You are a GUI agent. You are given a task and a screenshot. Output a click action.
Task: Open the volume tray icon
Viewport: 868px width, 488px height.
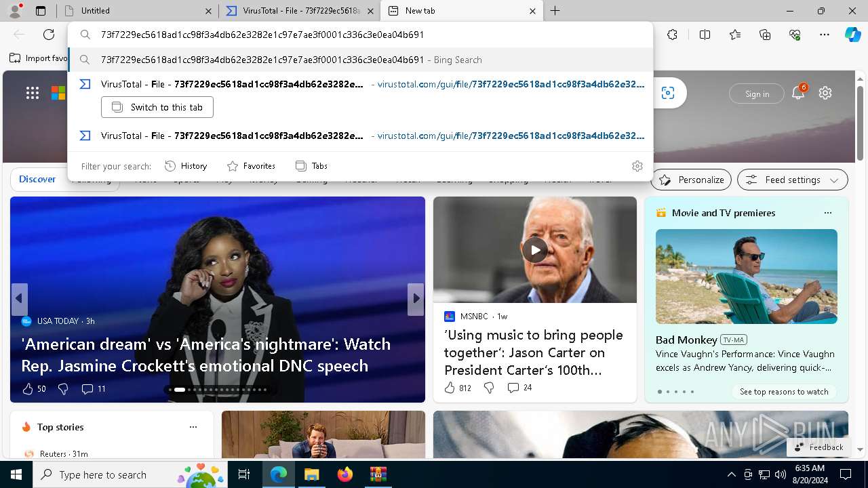click(x=781, y=474)
